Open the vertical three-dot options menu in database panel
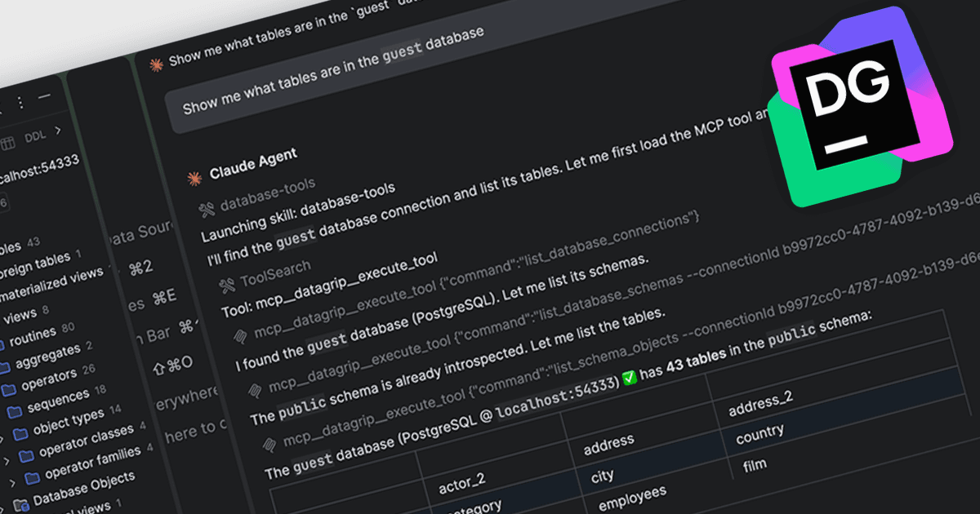This screenshot has width=980, height=514. pos(21,102)
